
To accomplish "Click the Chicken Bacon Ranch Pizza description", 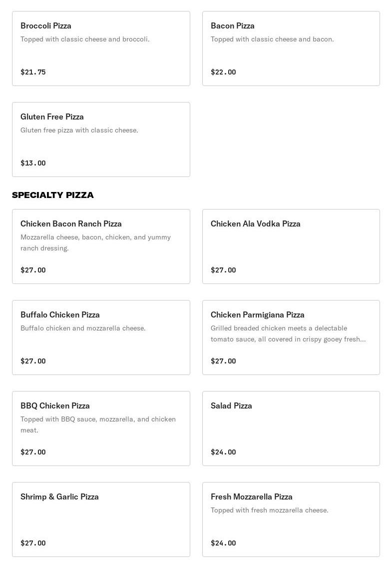I will tap(95, 242).
